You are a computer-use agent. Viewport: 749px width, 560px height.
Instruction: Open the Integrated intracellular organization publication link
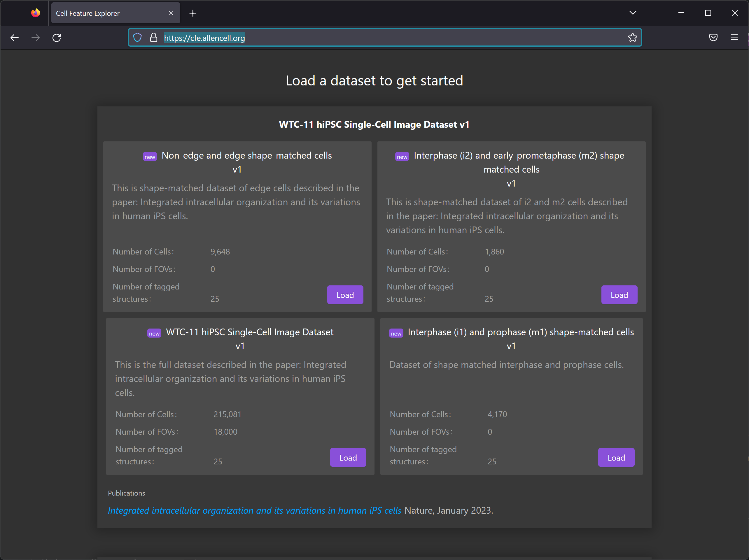click(254, 510)
